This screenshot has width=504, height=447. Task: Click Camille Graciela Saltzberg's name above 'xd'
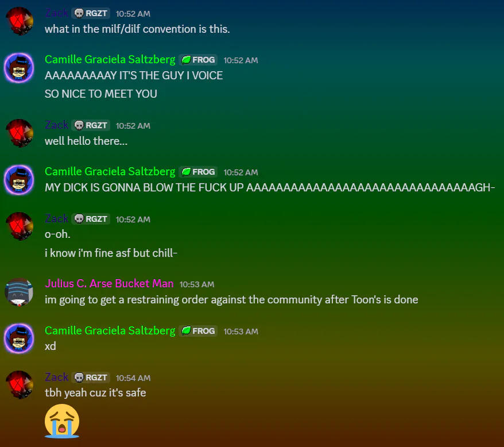[110, 330]
